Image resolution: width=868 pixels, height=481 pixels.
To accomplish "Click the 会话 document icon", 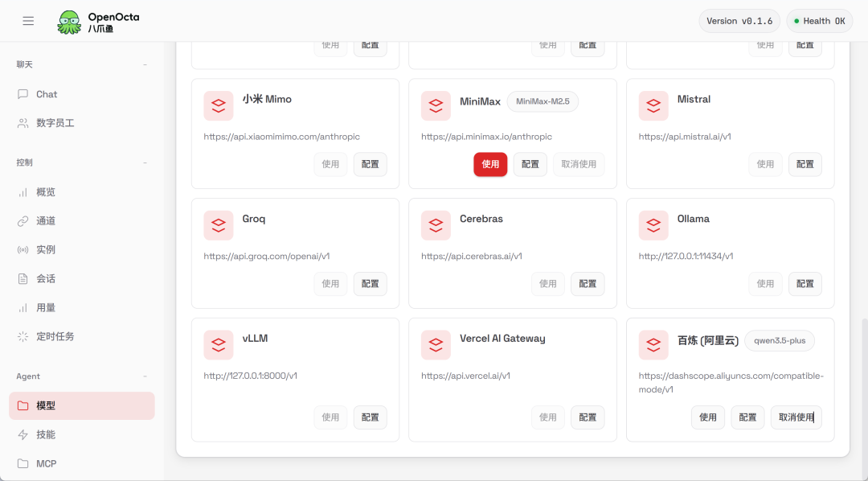I will (x=23, y=279).
